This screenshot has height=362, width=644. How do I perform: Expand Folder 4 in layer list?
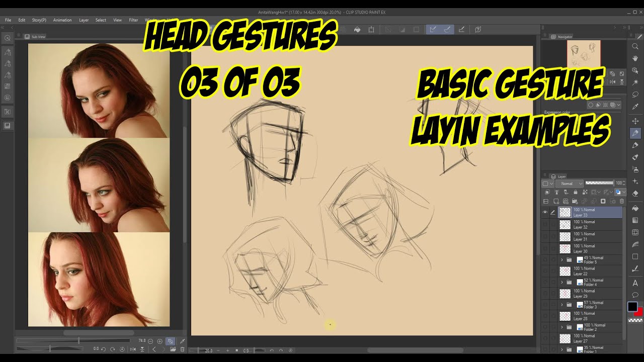[562, 283]
